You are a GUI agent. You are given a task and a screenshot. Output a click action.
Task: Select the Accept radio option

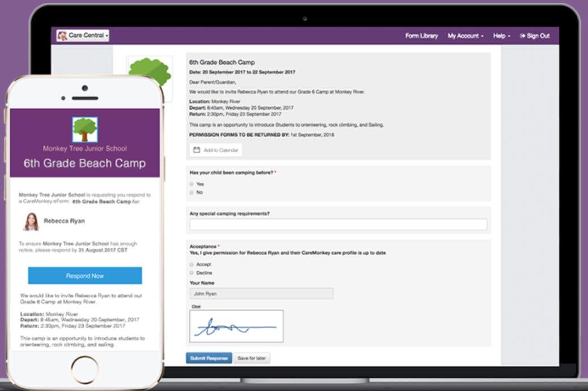coord(191,264)
